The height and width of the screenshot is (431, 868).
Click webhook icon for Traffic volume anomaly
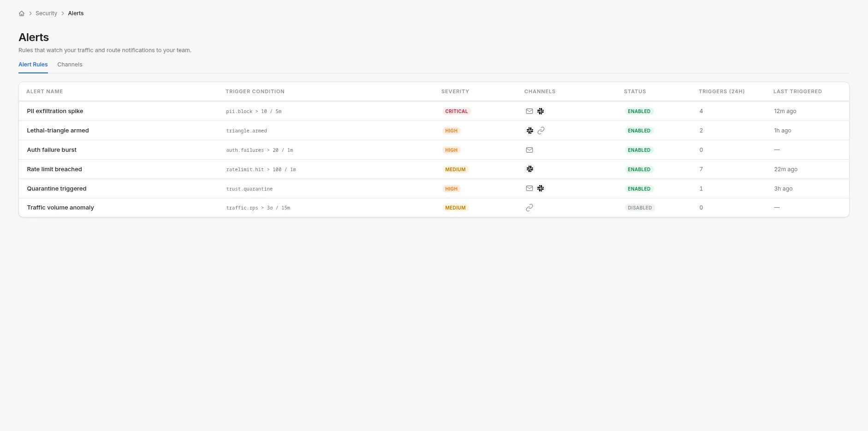(529, 208)
